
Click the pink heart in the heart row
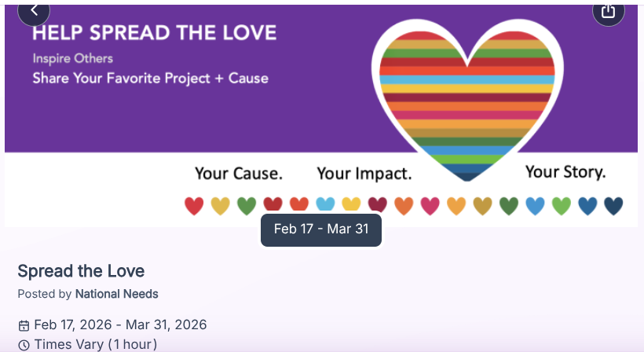click(x=430, y=206)
